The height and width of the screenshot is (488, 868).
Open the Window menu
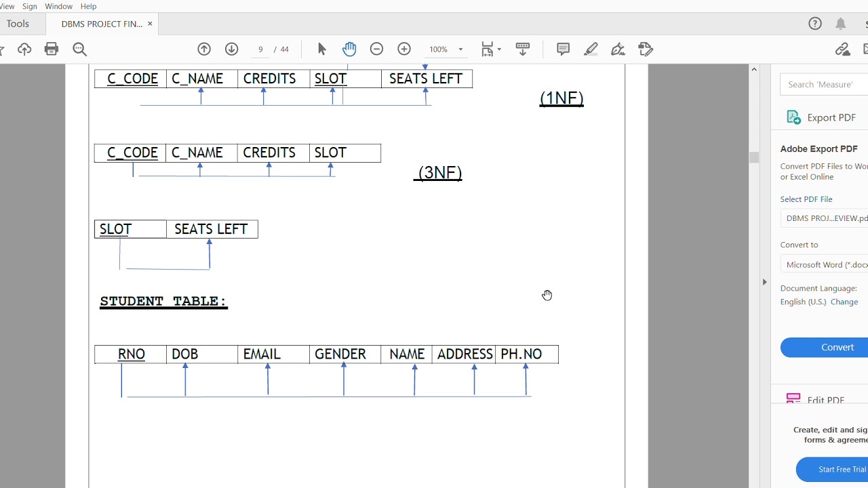tap(59, 6)
